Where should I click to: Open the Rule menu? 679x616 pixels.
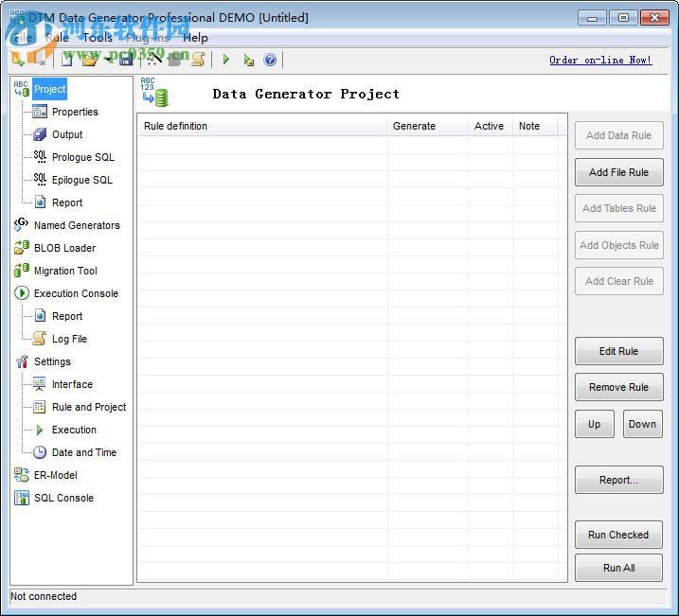[x=57, y=38]
